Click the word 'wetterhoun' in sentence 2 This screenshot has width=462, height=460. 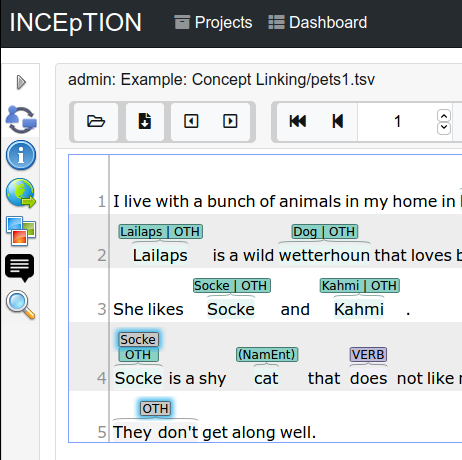324,256
